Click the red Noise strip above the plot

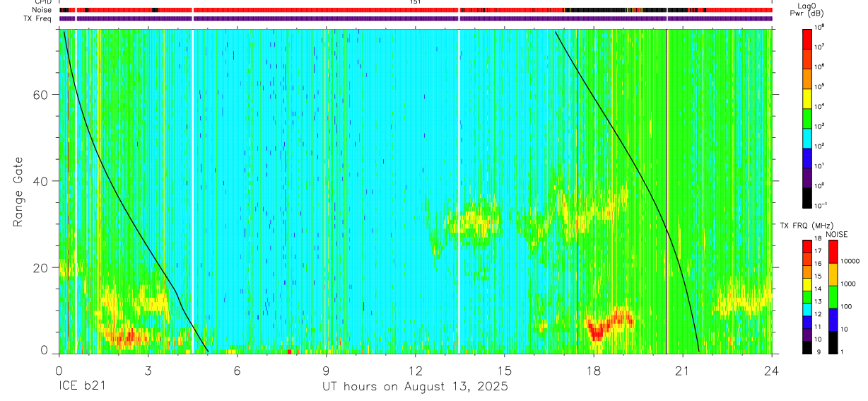(415, 10)
